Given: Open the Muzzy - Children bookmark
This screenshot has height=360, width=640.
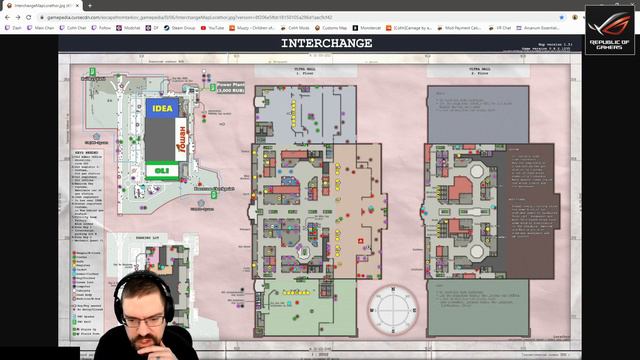Looking at the screenshot, I should coord(252,28).
